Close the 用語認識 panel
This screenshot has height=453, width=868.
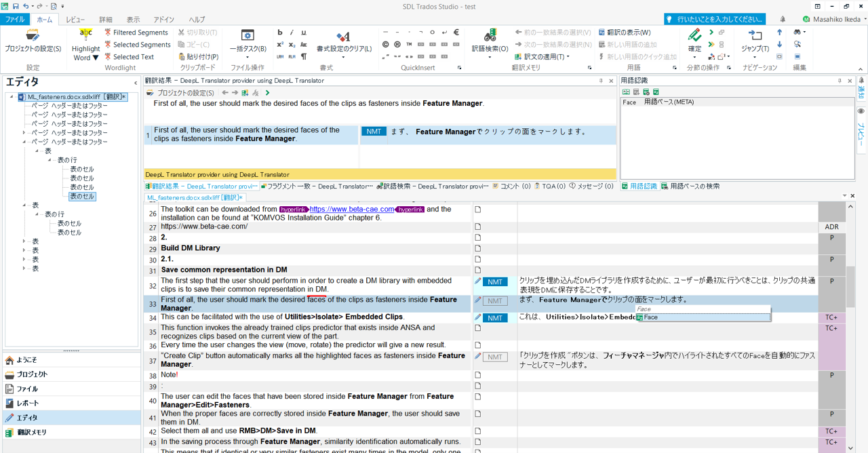coord(850,81)
